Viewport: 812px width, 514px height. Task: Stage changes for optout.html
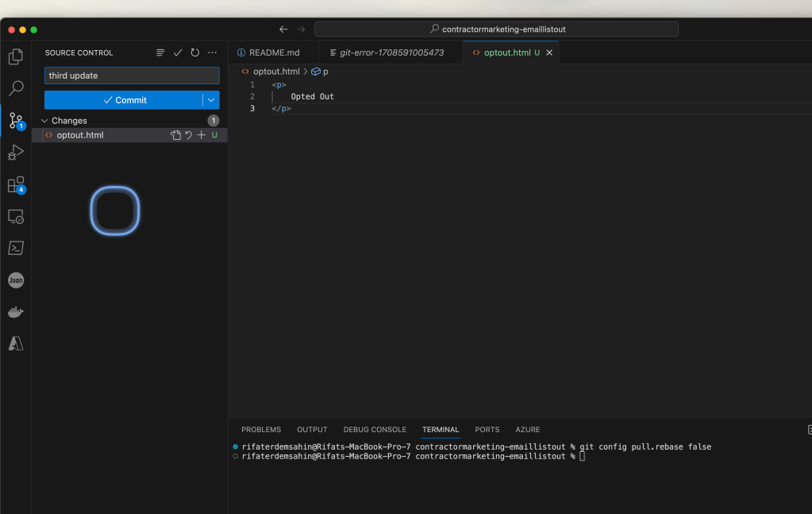click(x=202, y=135)
